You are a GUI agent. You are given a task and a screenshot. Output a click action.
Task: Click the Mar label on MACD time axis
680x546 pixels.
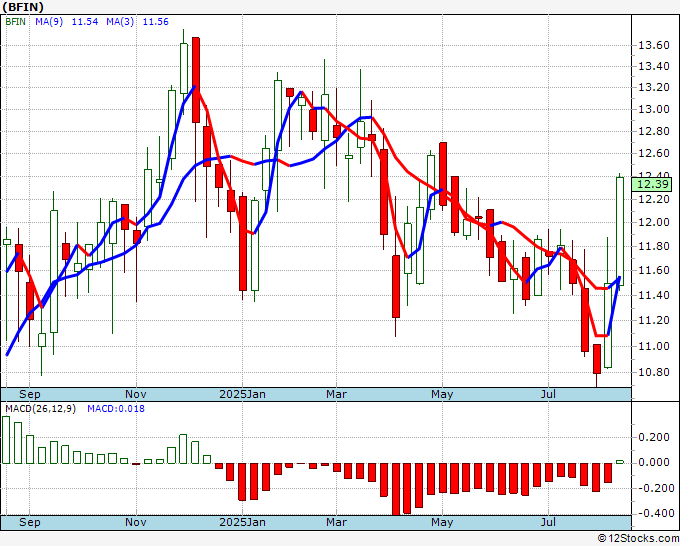(x=337, y=522)
